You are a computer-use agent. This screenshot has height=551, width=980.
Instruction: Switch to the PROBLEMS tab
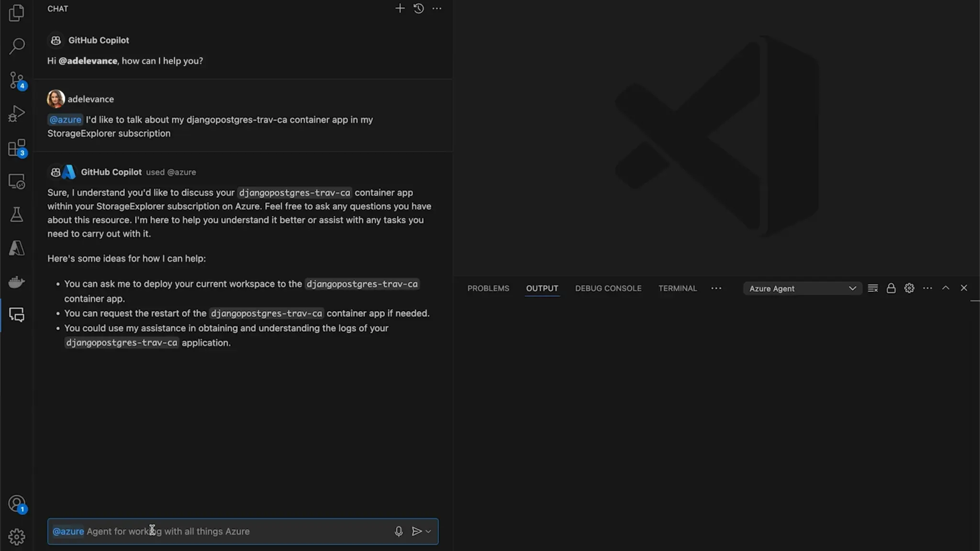pyautogui.click(x=488, y=288)
